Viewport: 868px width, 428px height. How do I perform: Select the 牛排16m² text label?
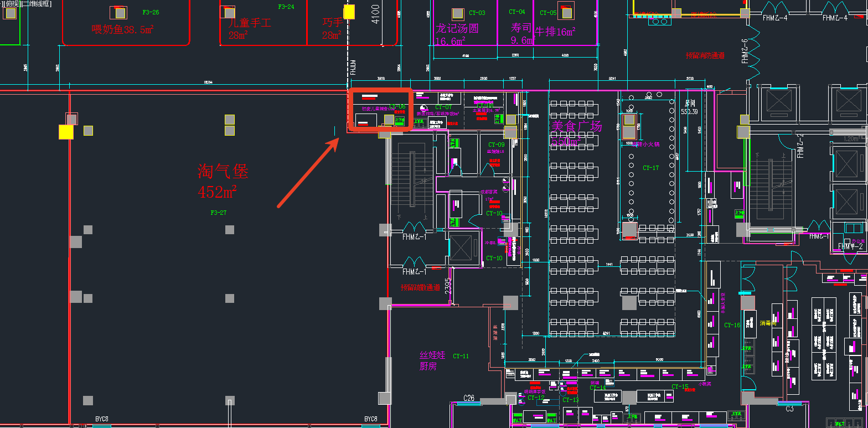[x=555, y=32]
